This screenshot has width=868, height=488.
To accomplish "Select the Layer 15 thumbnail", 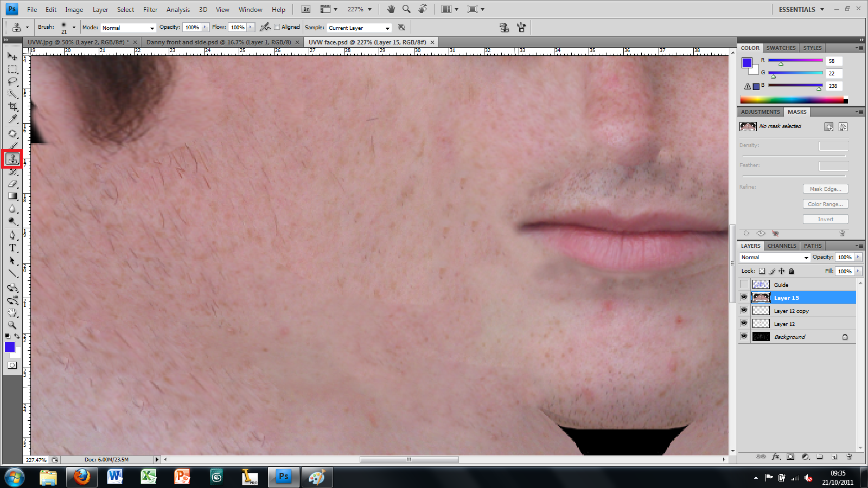I will pos(761,297).
